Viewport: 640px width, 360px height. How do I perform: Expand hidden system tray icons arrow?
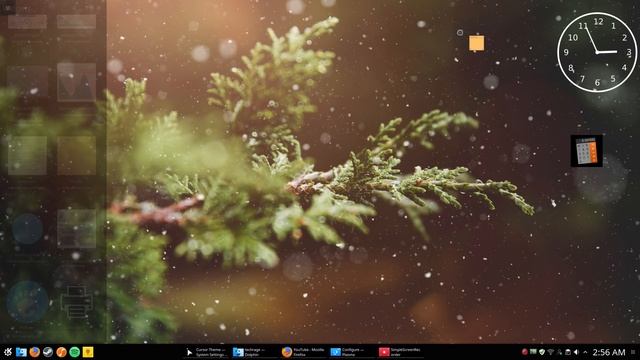pos(585,352)
